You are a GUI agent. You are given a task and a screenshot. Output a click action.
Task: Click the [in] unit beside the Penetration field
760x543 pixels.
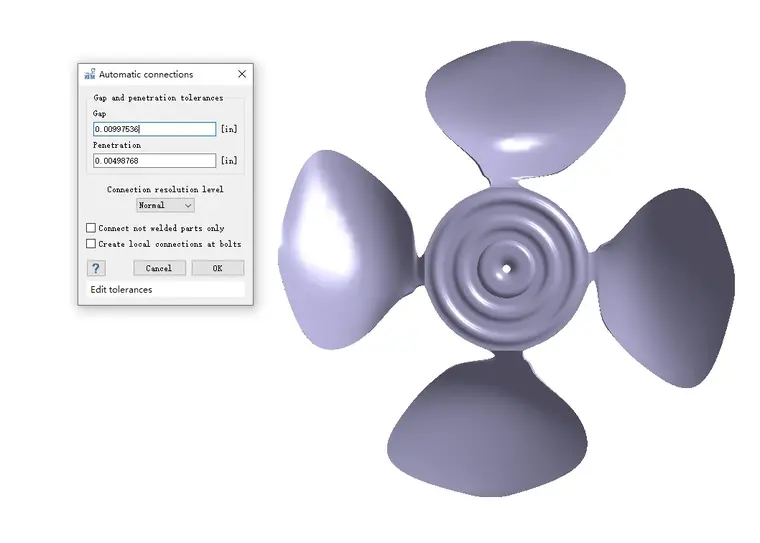(229, 160)
